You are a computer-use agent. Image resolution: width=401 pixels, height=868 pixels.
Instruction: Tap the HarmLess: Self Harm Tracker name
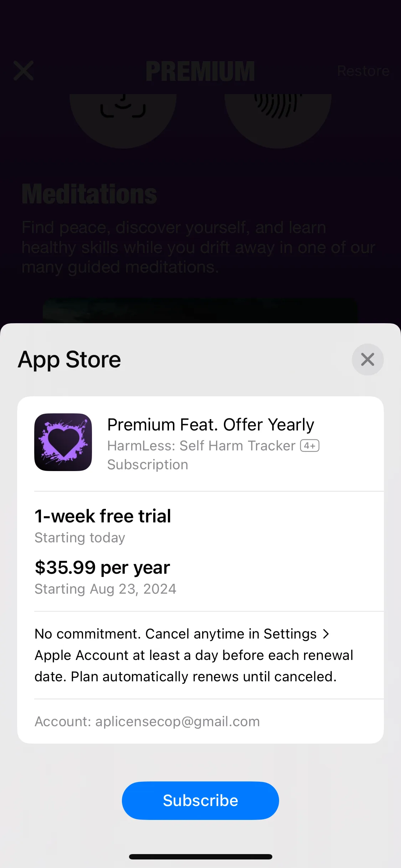point(201,446)
